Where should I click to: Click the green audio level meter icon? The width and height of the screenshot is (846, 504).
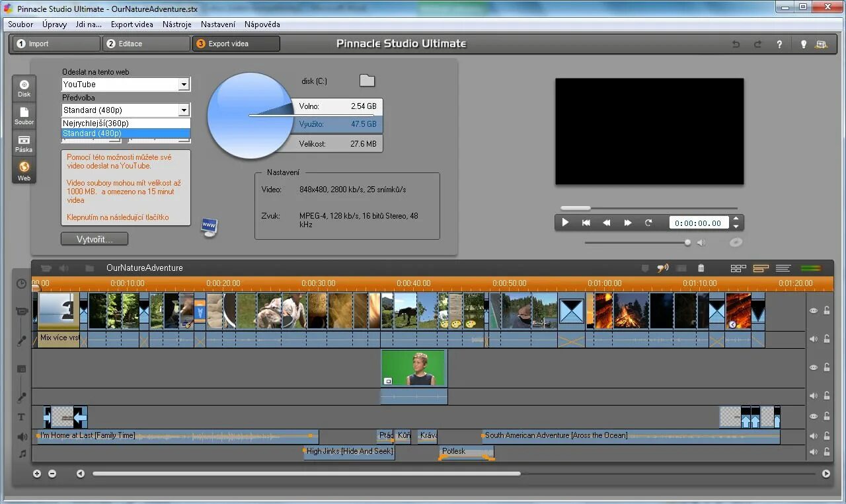click(810, 268)
